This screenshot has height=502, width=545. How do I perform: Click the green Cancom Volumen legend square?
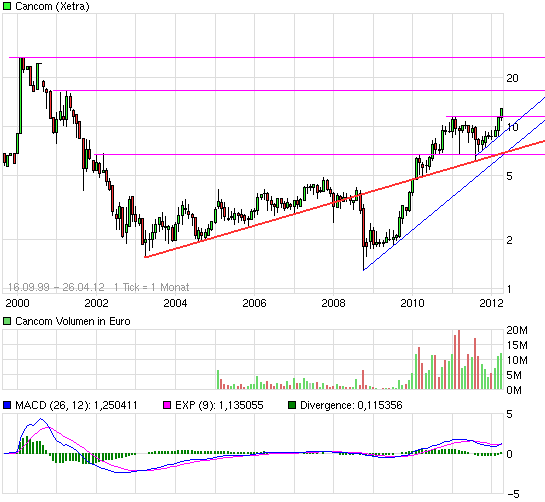coord(7,321)
